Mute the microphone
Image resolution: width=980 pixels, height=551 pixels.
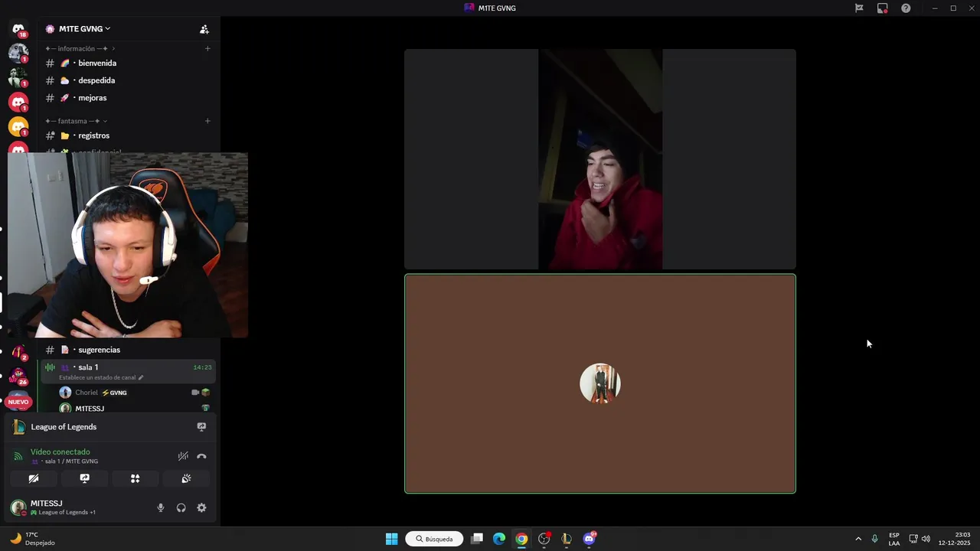pos(161,507)
